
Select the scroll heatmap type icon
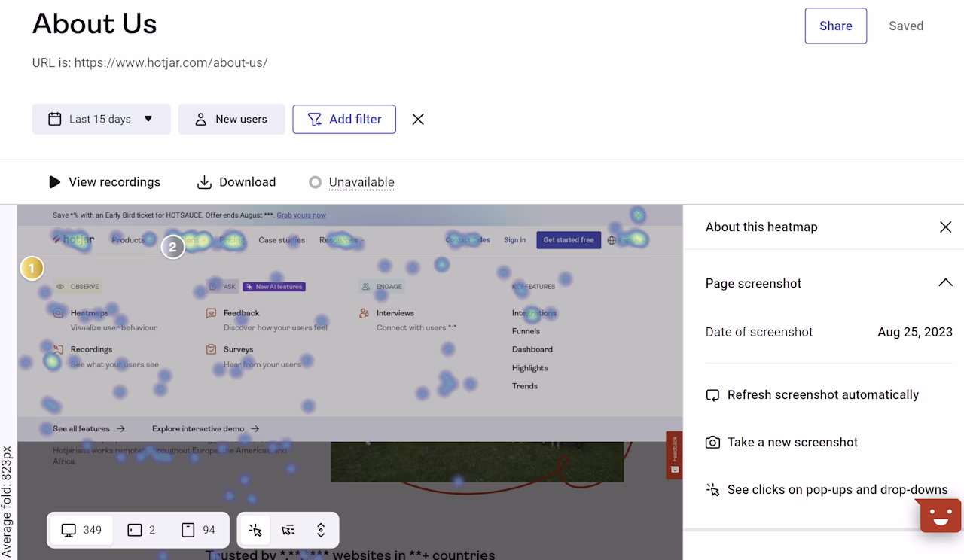(321, 530)
